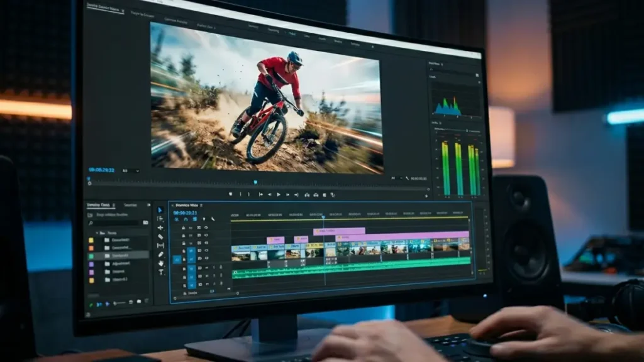Toggle linked selection in the timeline header

(x=195, y=219)
